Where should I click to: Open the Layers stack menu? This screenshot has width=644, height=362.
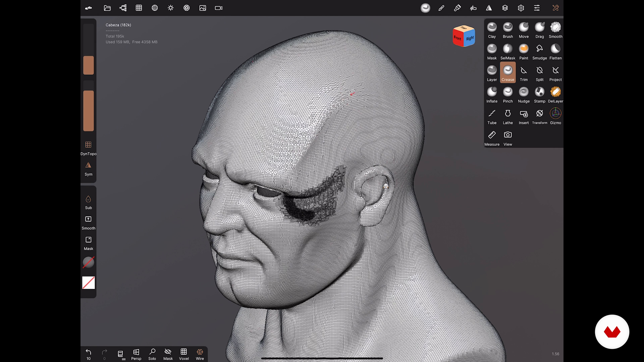coord(505,8)
